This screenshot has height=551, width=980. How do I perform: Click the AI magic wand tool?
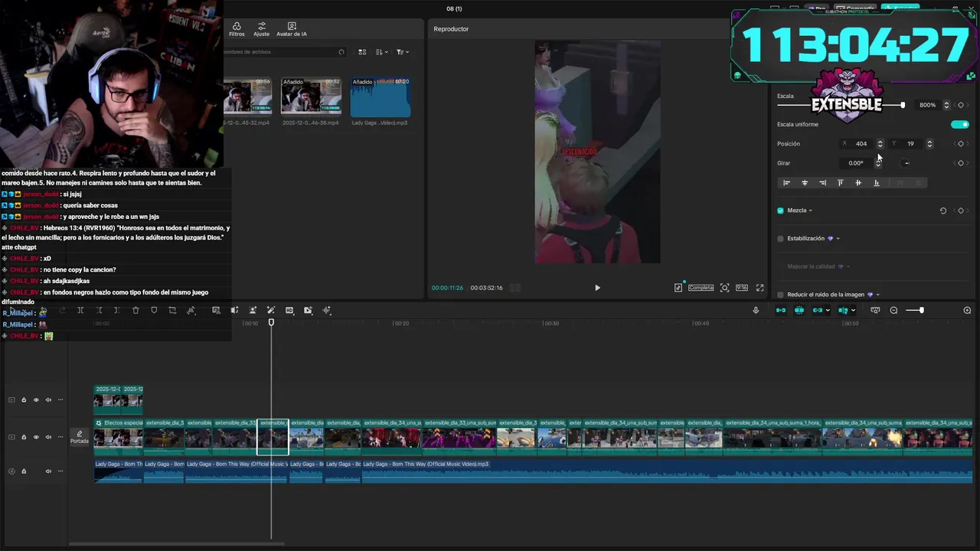click(x=271, y=310)
